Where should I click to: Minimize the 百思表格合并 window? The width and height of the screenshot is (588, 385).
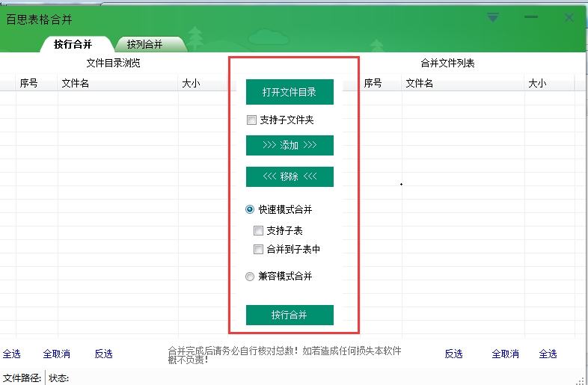531,17
